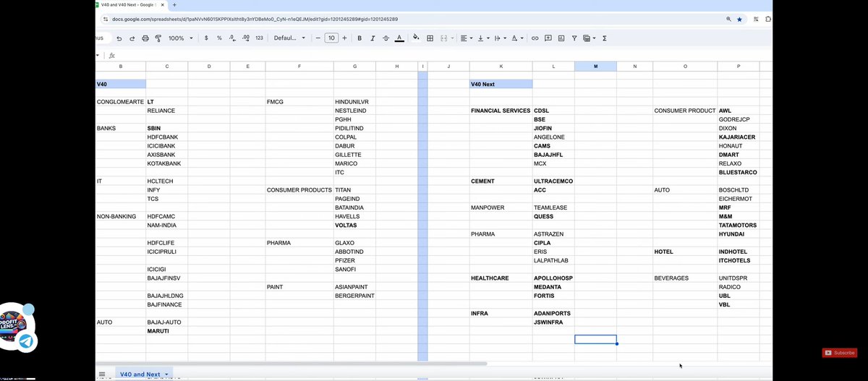Click the Telegram icon overlay
This screenshot has height=381, width=868.
coord(27,341)
